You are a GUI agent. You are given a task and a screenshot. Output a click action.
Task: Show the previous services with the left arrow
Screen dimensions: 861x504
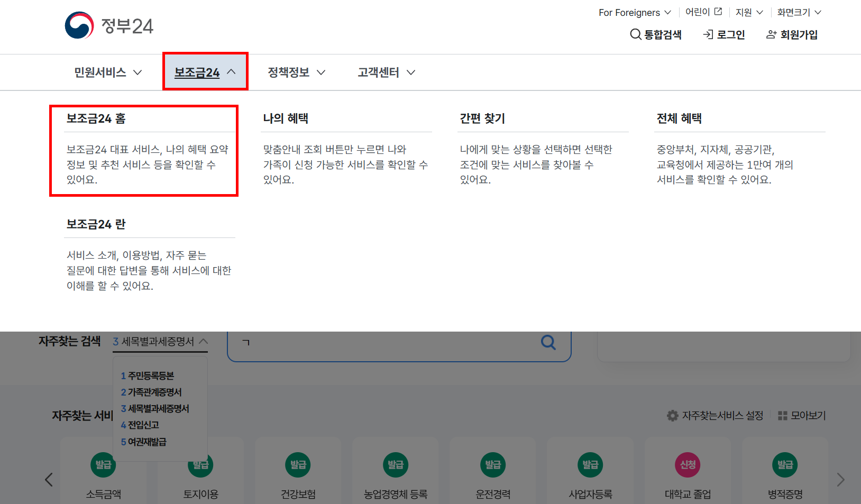click(49, 480)
